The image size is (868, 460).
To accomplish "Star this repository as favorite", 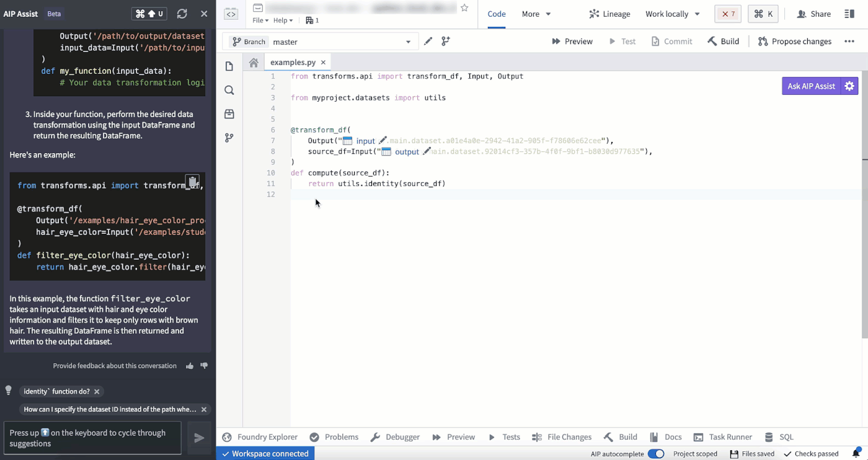I will 464,8.
